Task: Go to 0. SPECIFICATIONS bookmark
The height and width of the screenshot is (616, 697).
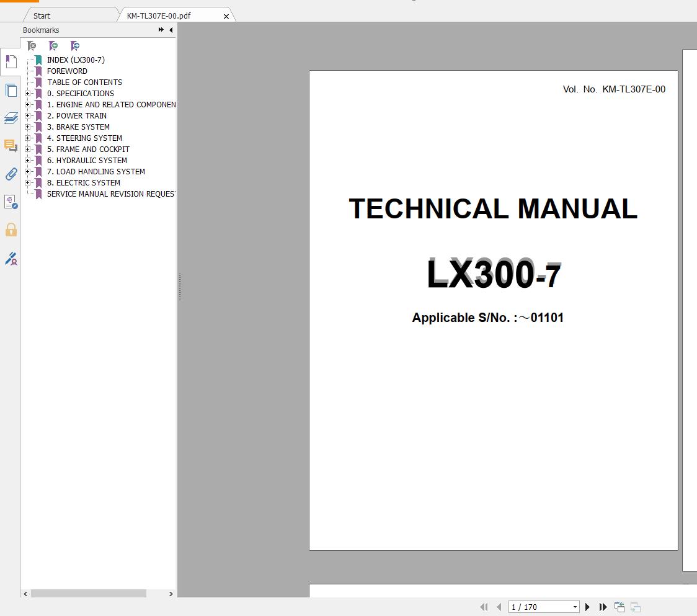Action: point(81,94)
